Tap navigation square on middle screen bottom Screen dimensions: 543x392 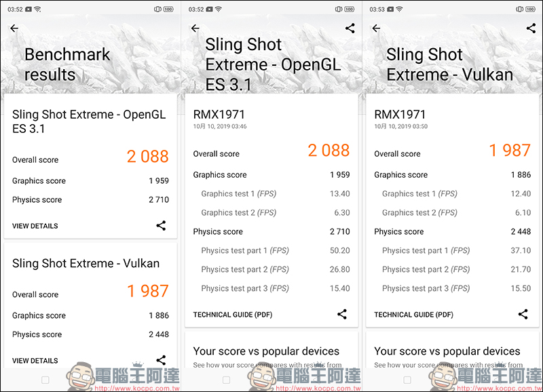pos(227,380)
